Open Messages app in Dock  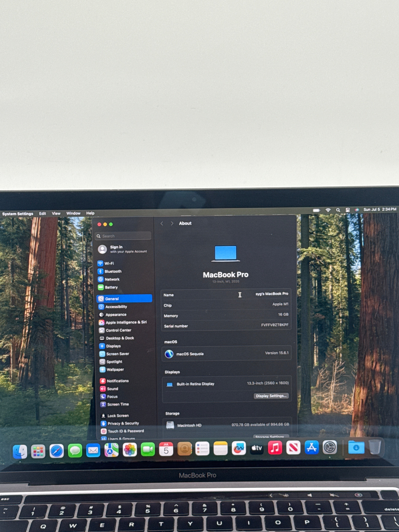coord(75,450)
